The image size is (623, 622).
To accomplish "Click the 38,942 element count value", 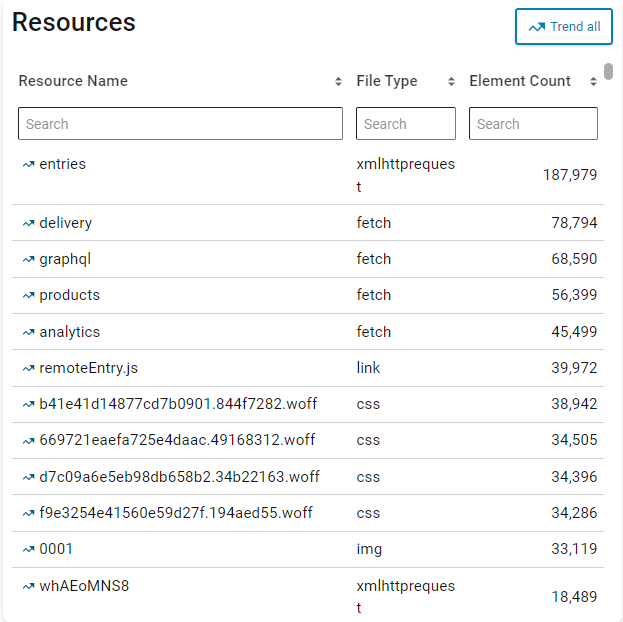I will pos(574,404).
